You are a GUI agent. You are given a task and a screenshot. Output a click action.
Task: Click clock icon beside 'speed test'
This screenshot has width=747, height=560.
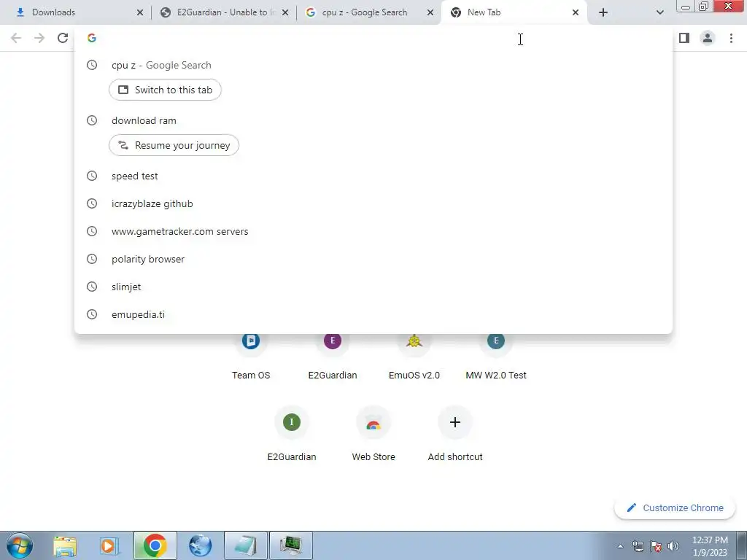click(x=92, y=176)
